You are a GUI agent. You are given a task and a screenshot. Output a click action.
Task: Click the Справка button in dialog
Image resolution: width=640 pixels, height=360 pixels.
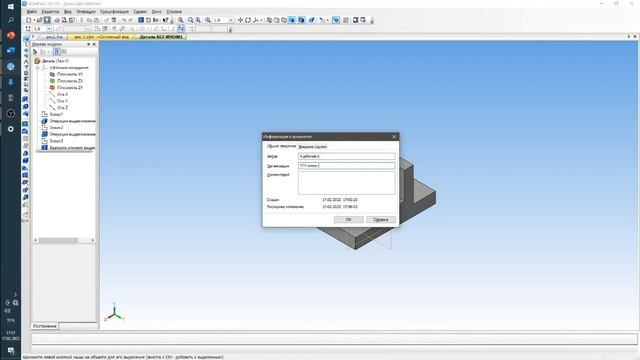point(380,220)
